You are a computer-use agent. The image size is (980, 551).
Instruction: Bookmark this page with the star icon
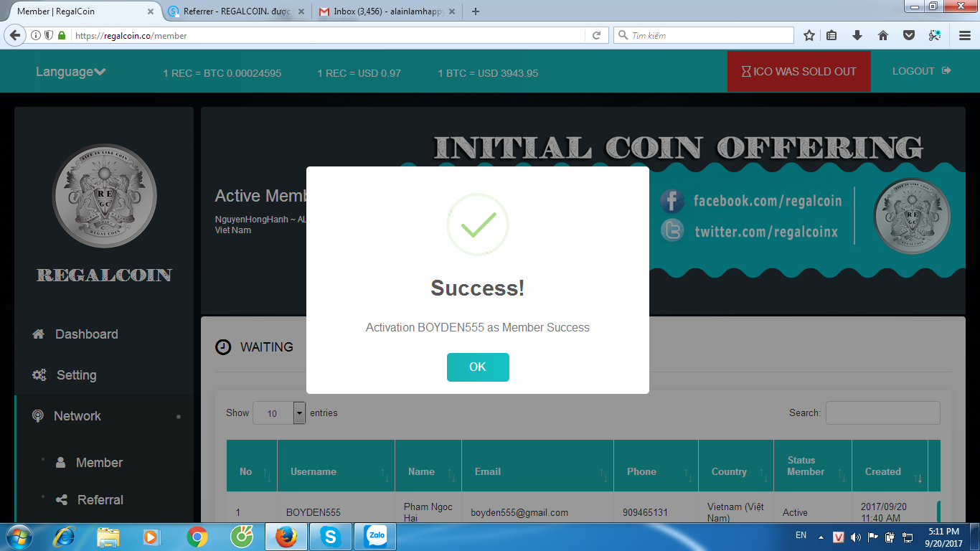click(x=809, y=35)
